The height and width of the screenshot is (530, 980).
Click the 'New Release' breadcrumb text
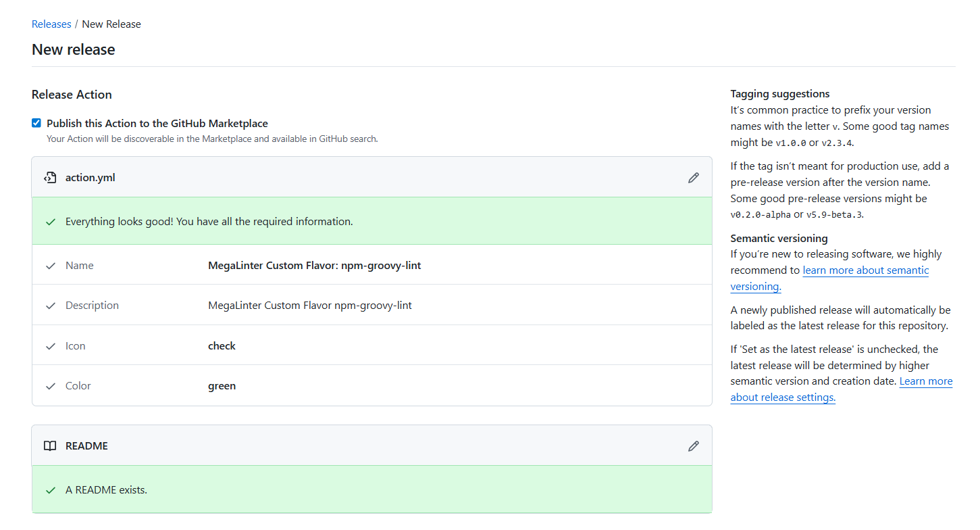click(x=111, y=24)
